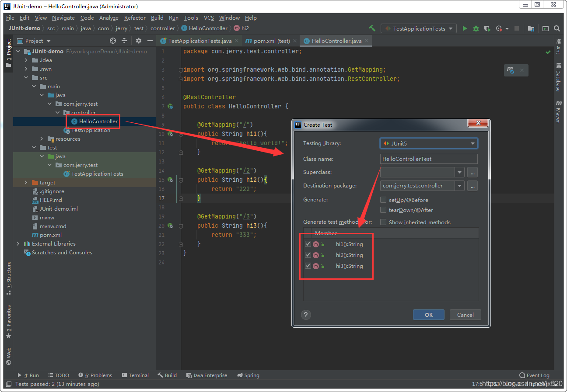Open Search Everywhere magnifier icon
Image resolution: width=567 pixels, height=392 pixels.
click(x=557, y=28)
